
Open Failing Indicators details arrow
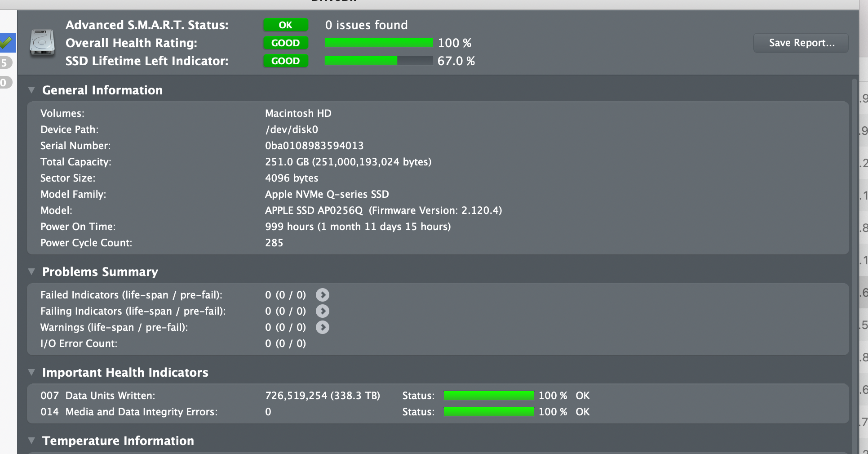(x=322, y=311)
